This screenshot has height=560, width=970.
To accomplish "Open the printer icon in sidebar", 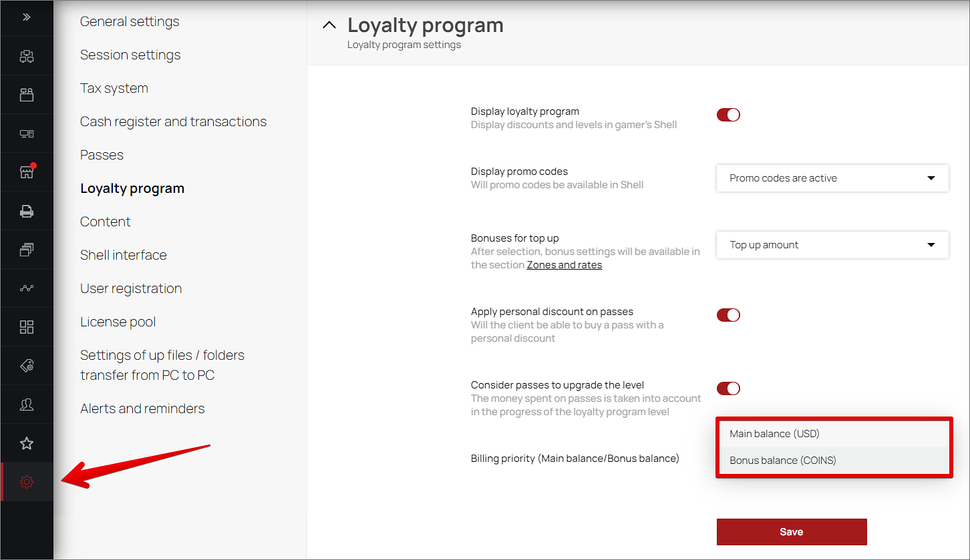I will coord(27,211).
